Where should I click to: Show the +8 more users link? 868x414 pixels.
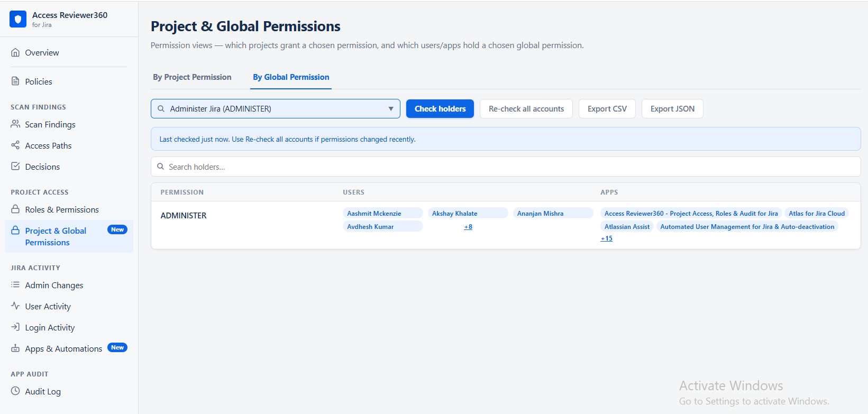468,227
